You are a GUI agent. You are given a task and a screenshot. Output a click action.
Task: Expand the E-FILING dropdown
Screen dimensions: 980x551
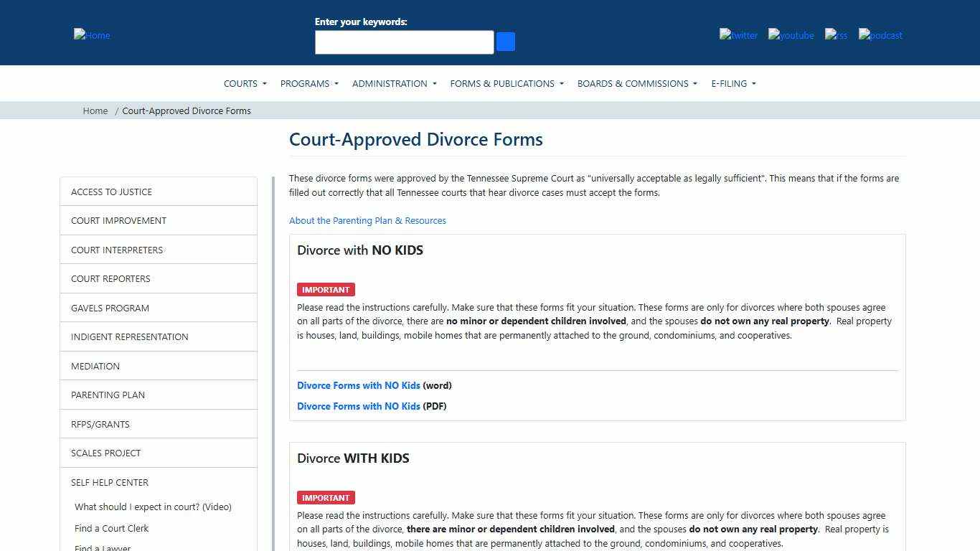click(732, 83)
